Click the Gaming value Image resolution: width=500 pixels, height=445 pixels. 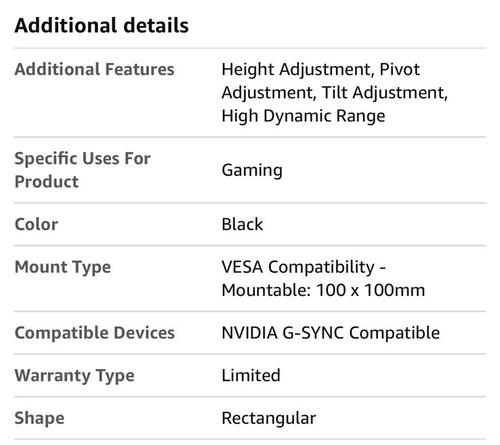click(x=252, y=170)
